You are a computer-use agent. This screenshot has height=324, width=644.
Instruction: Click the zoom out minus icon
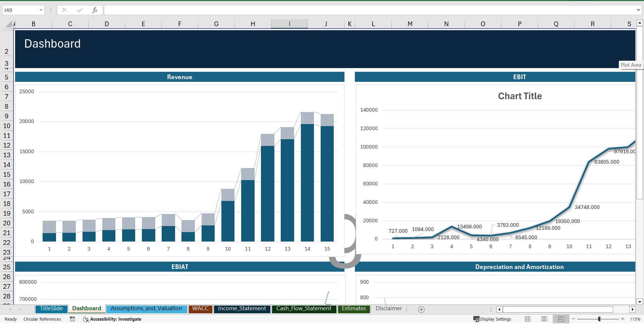point(574,319)
